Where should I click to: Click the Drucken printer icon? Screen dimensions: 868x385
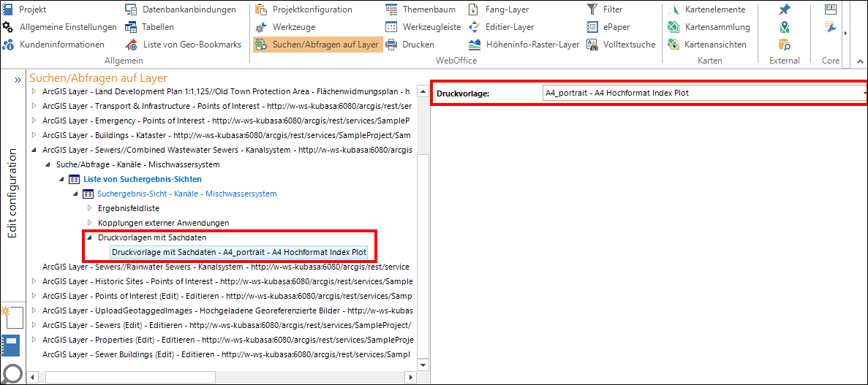coord(391,45)
